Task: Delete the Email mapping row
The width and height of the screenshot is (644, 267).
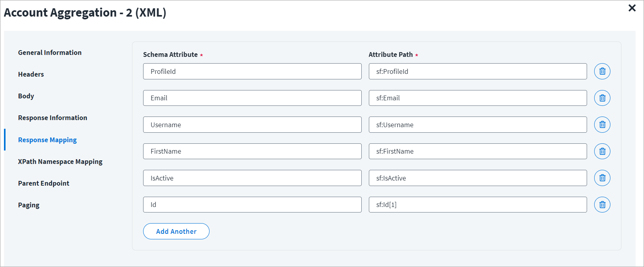Action: [602, 98]
